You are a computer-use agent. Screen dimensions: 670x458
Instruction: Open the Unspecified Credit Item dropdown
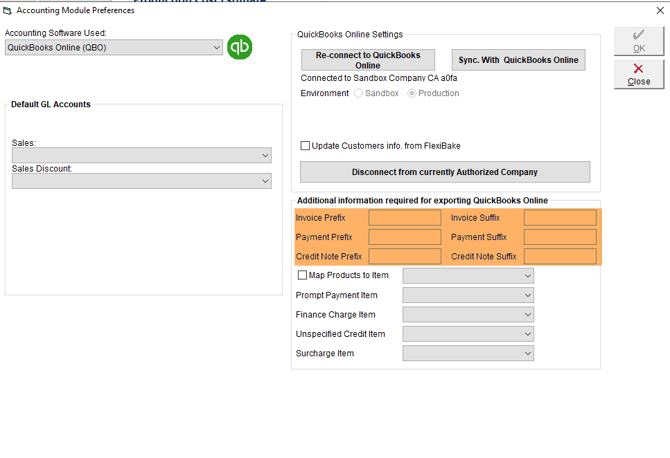(468, 334)
